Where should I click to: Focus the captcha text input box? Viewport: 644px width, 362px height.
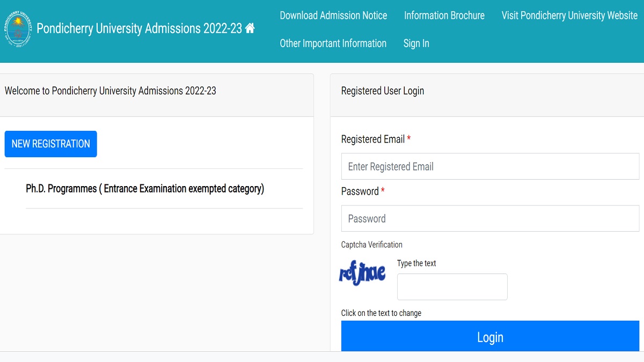tap(452, 287)
